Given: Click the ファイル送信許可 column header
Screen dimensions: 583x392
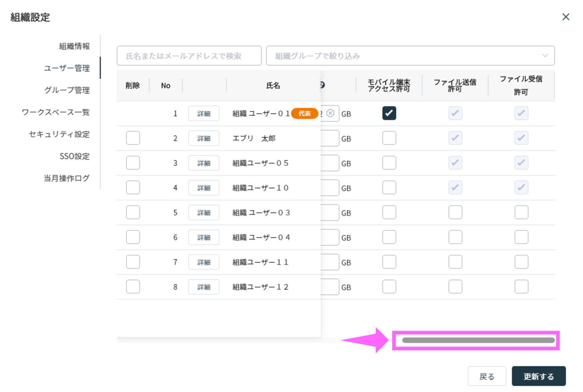Looking at the screenshot, I should click(455, 85).
